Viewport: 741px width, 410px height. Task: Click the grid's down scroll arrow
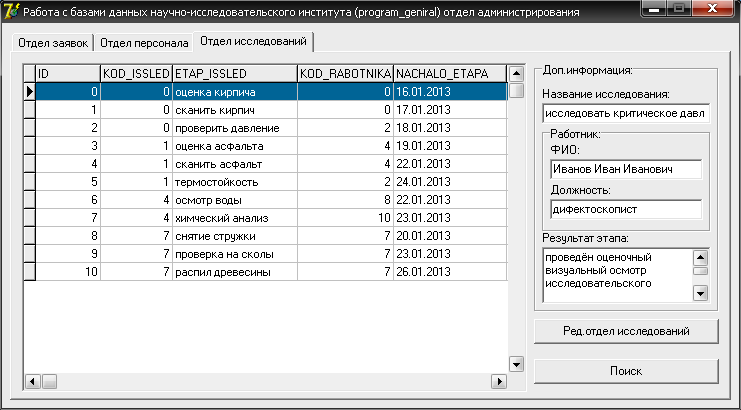[x=517, y=364]
